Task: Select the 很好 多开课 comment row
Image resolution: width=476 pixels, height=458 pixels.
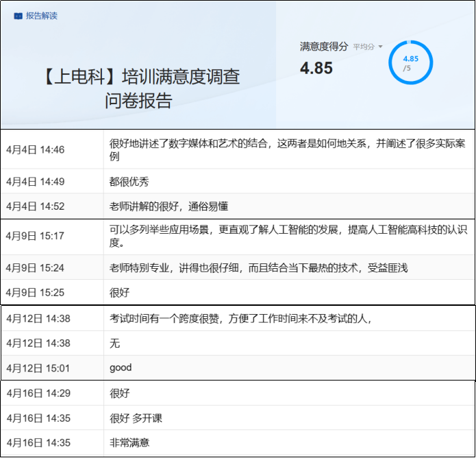Action: [136, 418]
